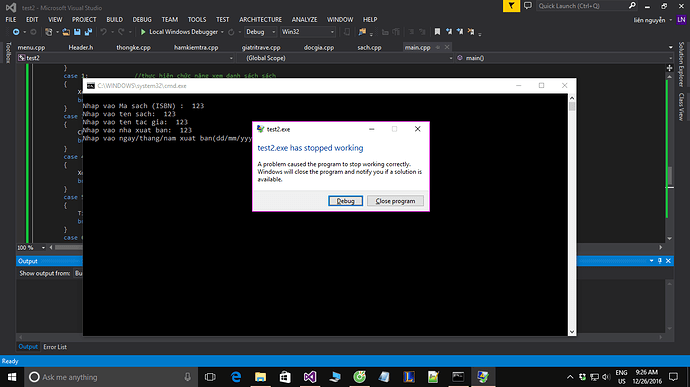This screenshot has height=387, width=690.
Task: Click the Debug button in crash dialog
Action: pyautogui.click(x=345, y=201)
